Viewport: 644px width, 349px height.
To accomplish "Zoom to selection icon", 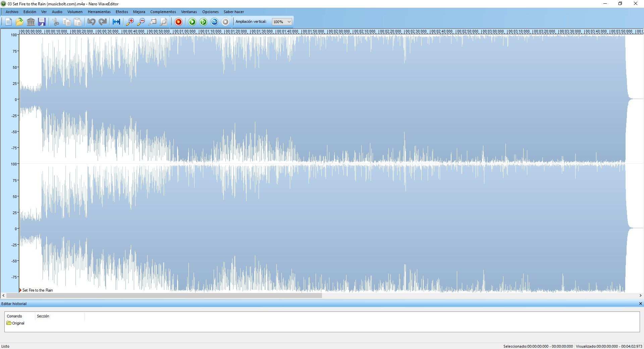I will [x=153, y=22].
